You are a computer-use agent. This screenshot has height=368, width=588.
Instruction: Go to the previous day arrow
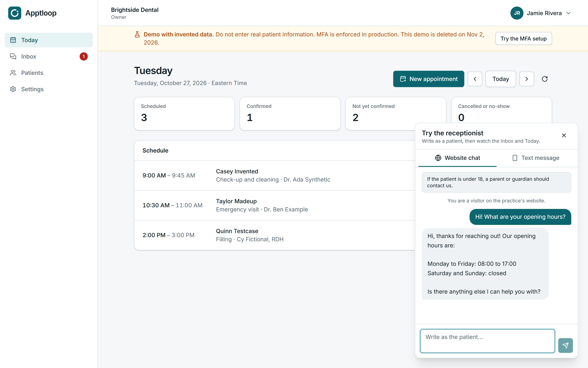[x=475, y=79]
